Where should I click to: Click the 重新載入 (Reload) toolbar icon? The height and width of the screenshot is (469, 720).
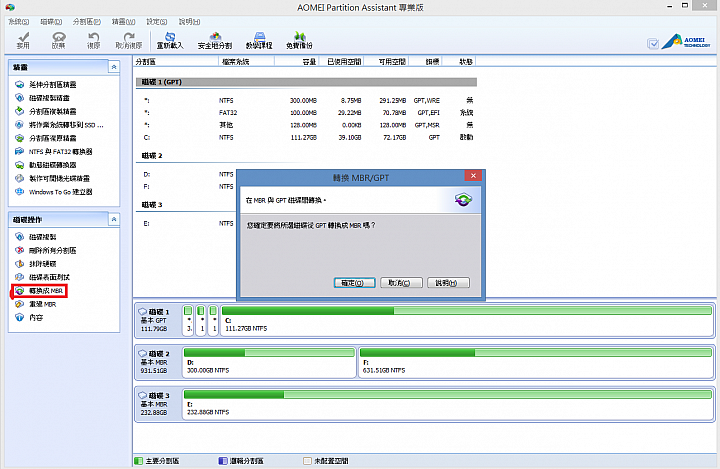[170, 40]
